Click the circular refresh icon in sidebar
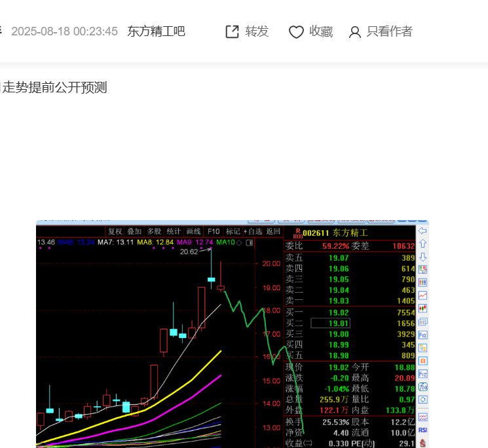The width and height of the screenshot is (488, 448). (422, 400)
